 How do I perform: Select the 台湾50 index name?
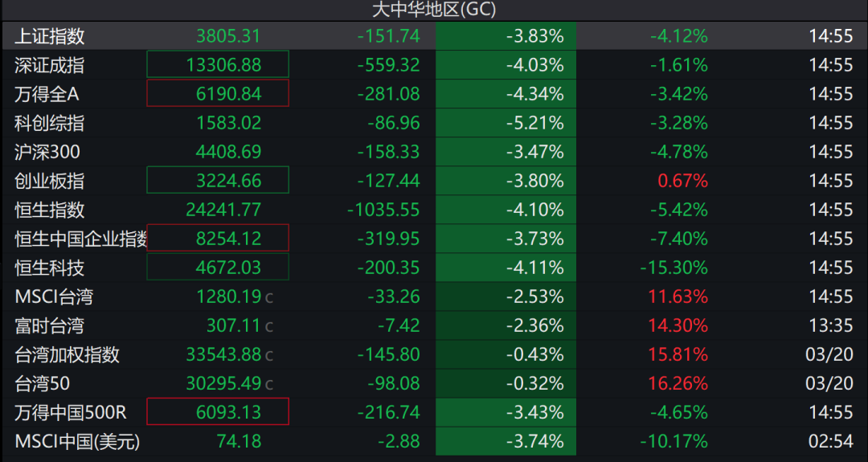tap(42, 383)
